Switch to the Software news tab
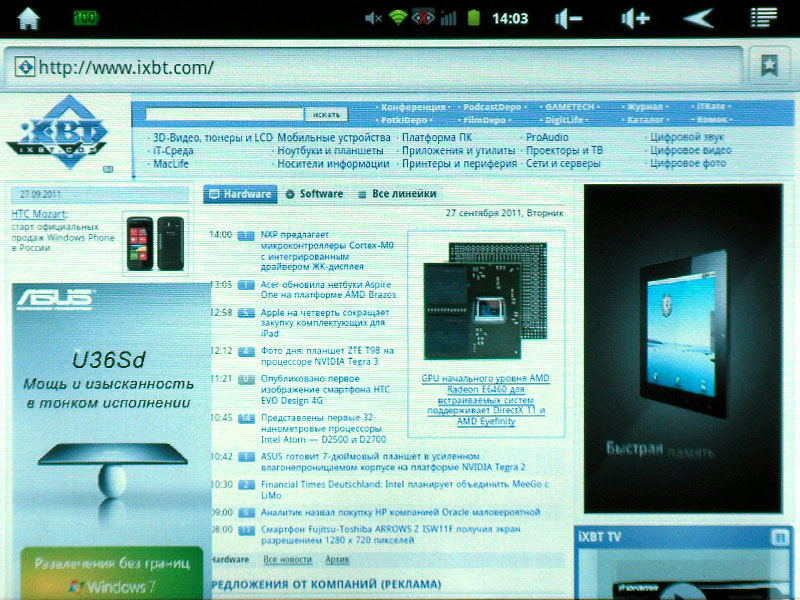800x600 pixels. (314, 194)
